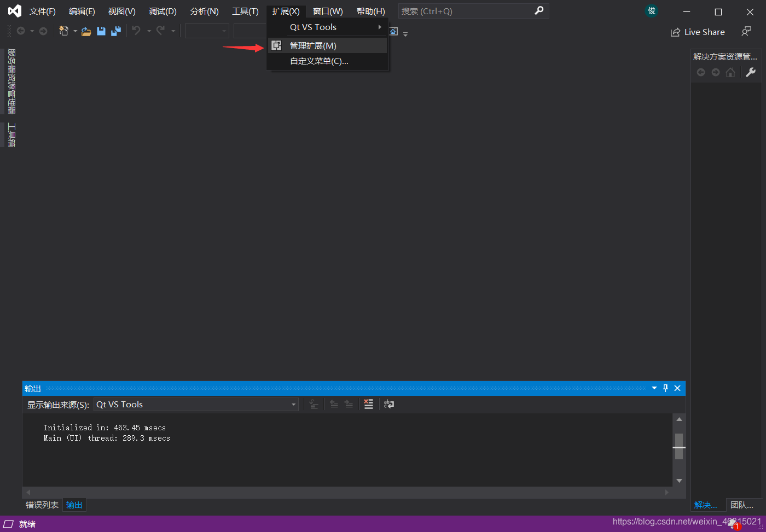Click the clear all output icon
The image size is (766, 532).
click(369, 404)
